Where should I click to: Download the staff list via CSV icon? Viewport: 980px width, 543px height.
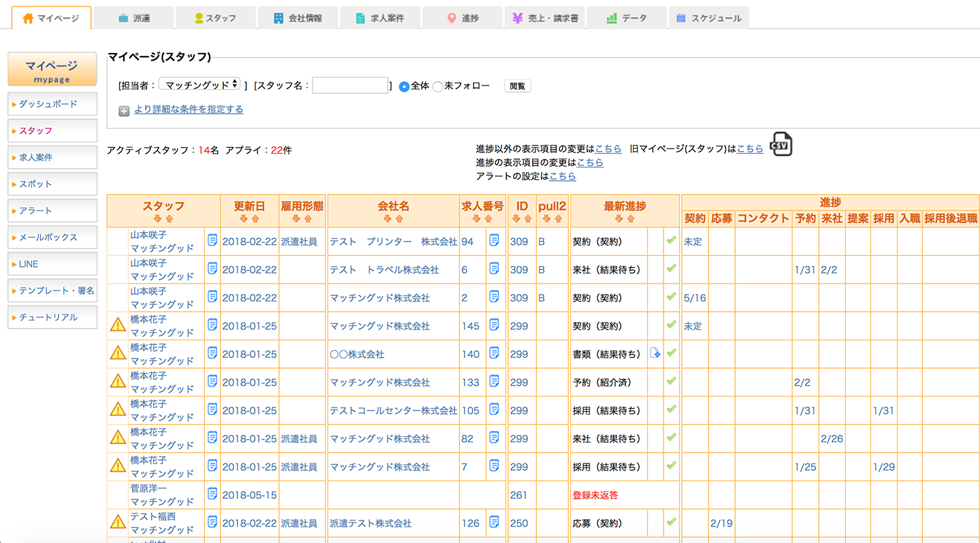(781, 144)
